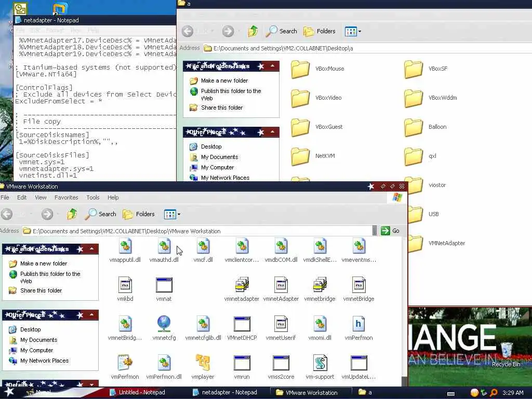
Task: Click address bar in window 'a'
Action: tap(367, 48)
